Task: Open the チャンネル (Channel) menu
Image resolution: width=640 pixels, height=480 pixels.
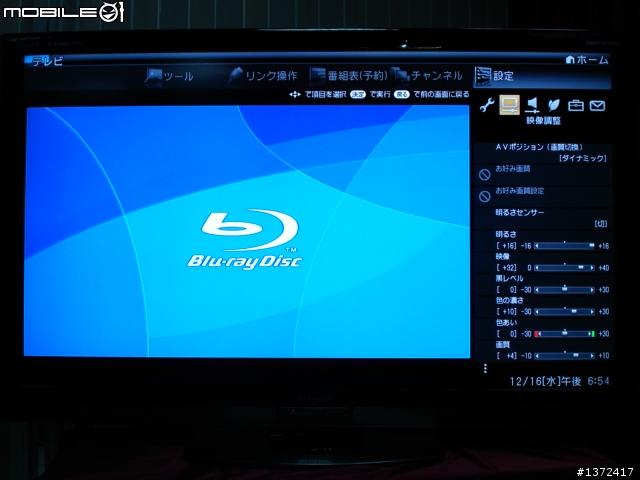Action: pos(428,76)
